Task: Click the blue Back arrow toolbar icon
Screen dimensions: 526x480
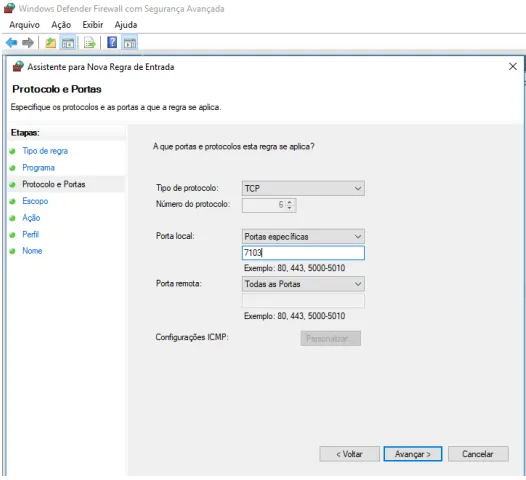Action: coord(11,43)
